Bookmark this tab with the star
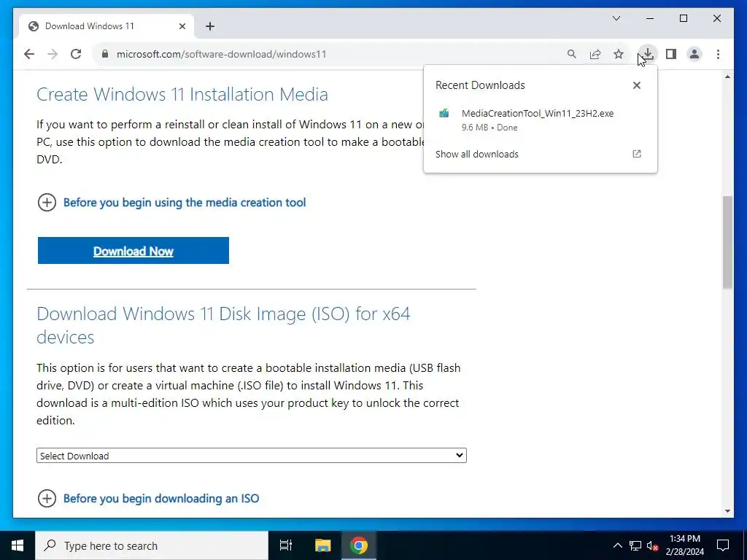Image resolution: width=747 pixels, height=560 pixels. tap(619, 54)
